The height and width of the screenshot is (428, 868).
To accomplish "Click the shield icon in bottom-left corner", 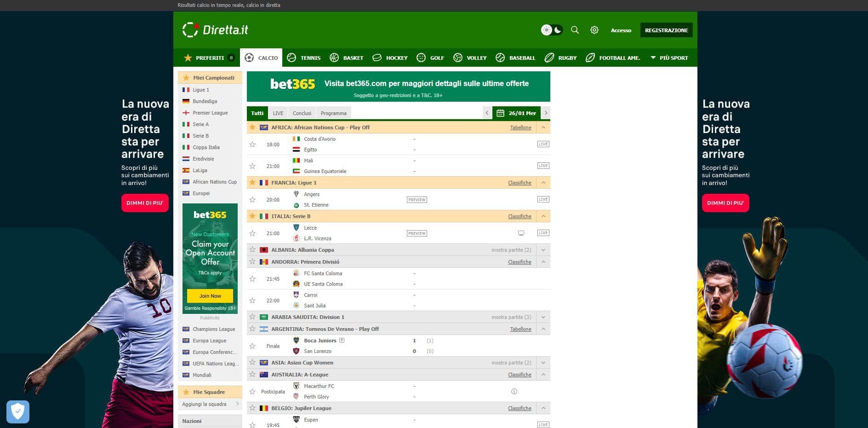I will pos(18,411).
